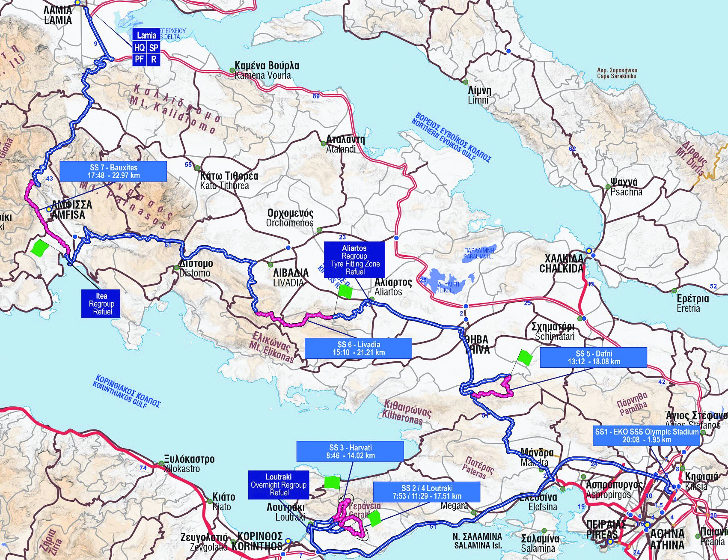Click the green flag southwest of Amfisa

click(x=39, y=248)
